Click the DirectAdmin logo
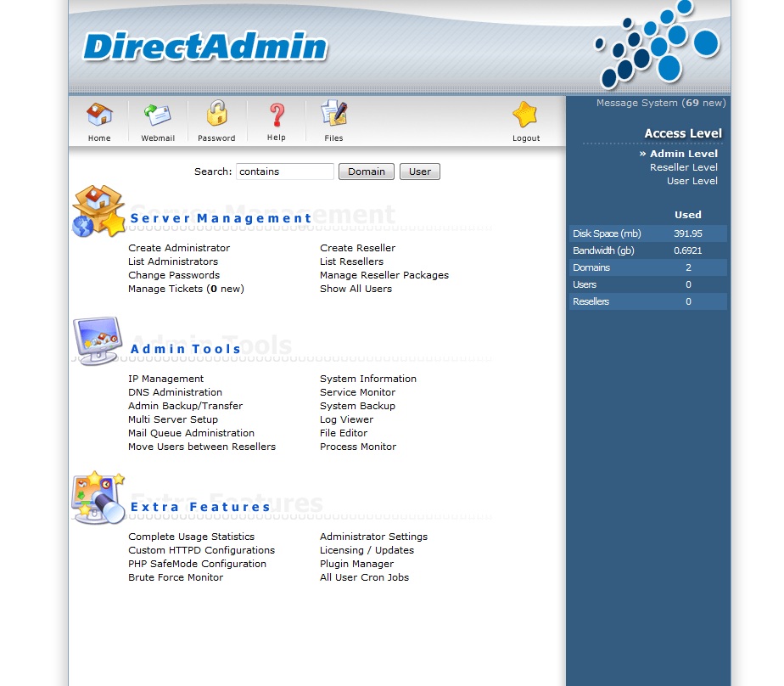Viewport: 784px width, 686px height. pyautogui.click(x=205, y=47)
